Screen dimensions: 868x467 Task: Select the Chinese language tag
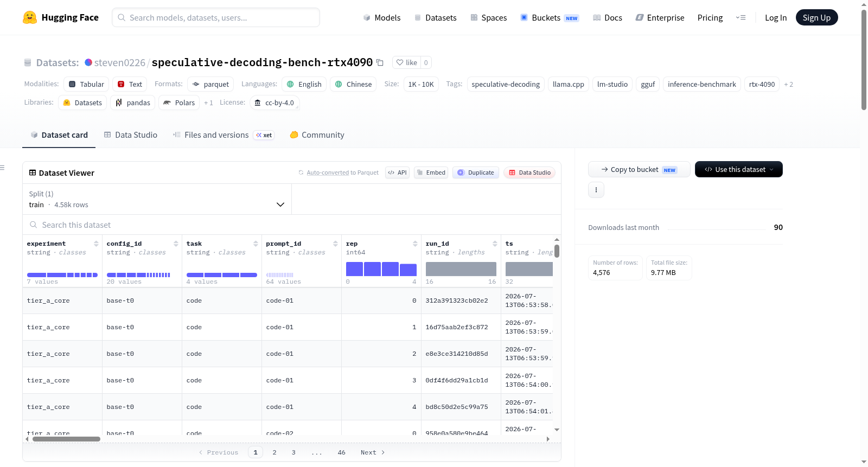pos(353,84)
